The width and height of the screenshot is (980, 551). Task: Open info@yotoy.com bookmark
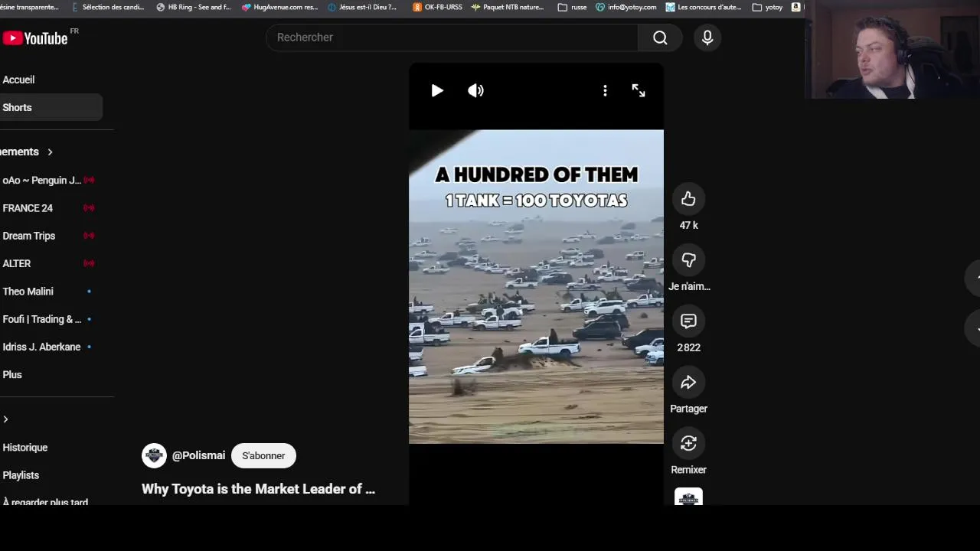[626, 7]
